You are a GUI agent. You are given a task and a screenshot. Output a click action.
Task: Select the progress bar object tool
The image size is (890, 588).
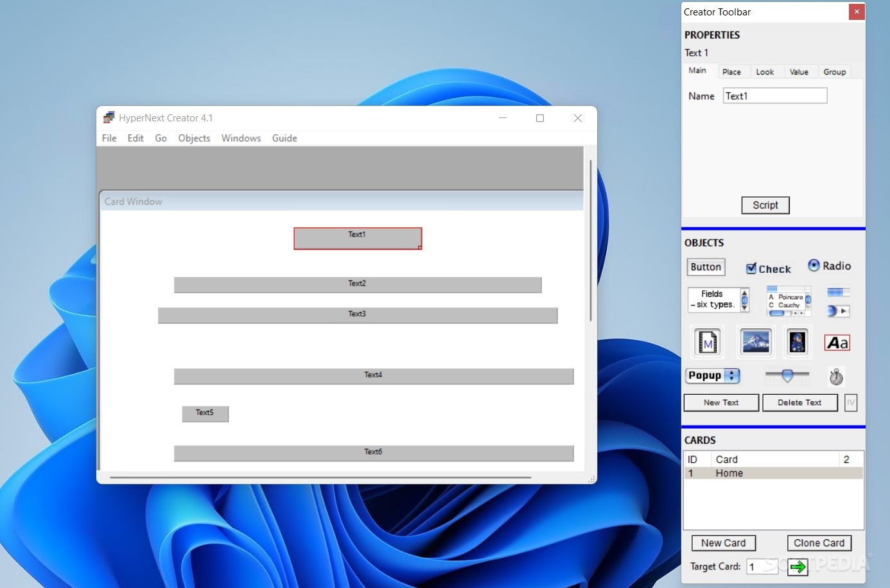click(x=839, y=293)
